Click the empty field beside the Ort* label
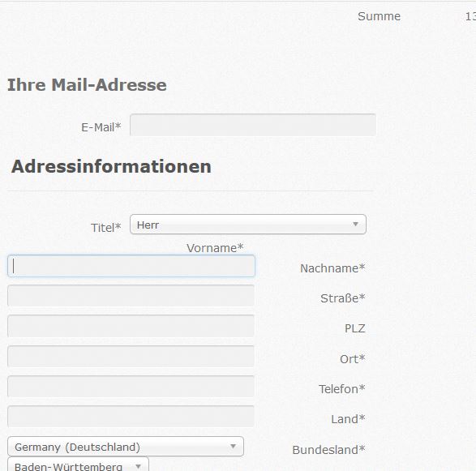 tap(131, 356)
